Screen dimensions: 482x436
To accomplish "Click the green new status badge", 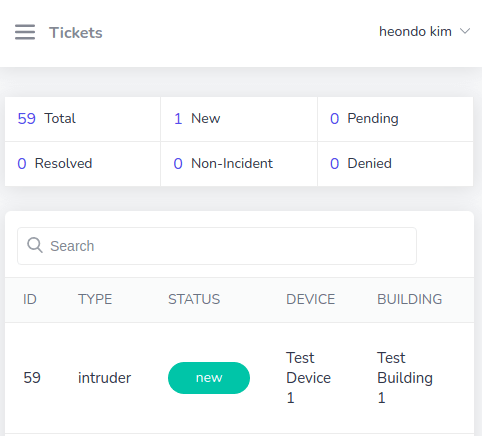I will (x=209, y=378).
